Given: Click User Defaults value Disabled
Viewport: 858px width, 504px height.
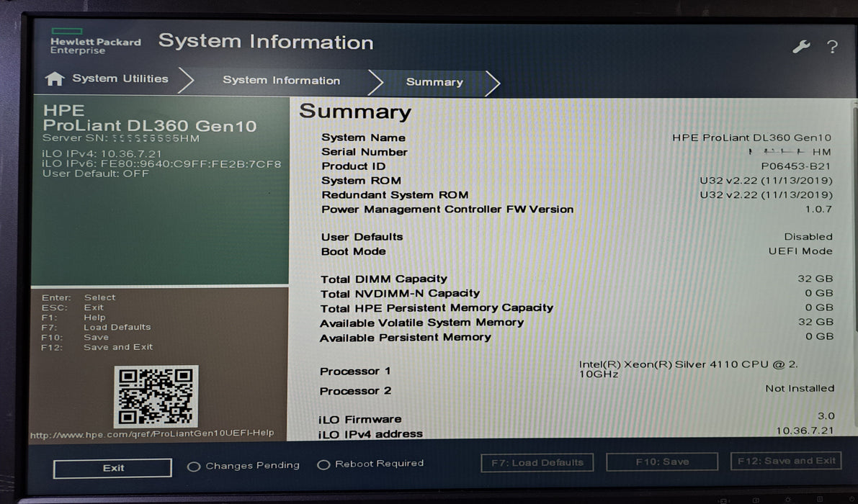Looking at the screenshot, I should 808,237.
